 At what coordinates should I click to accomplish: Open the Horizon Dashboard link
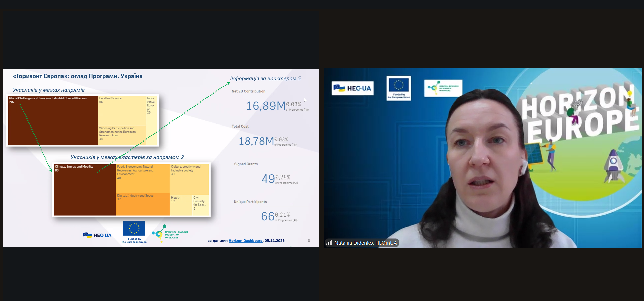click(x=245, y=241)
